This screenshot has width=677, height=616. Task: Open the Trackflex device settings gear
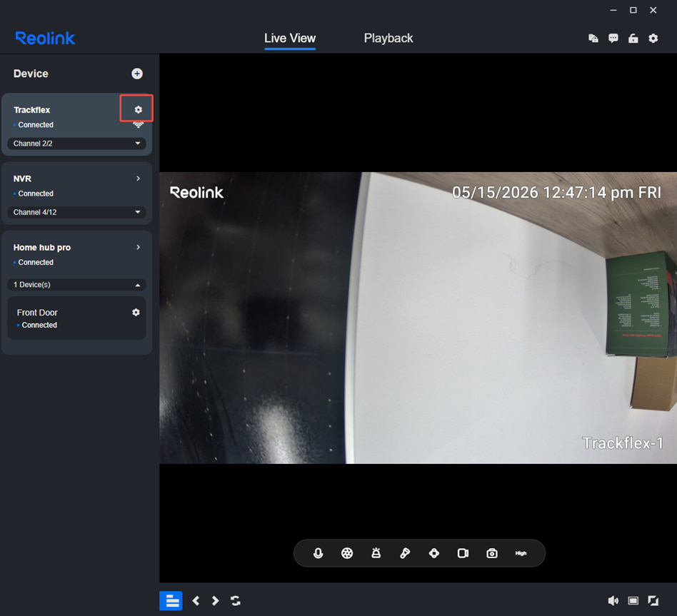coord(138,110)
